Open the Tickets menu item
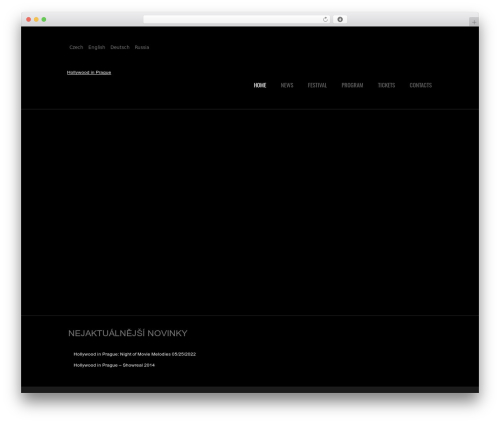Viewport: 500px width, 423px height. click(x=386, y=85)
